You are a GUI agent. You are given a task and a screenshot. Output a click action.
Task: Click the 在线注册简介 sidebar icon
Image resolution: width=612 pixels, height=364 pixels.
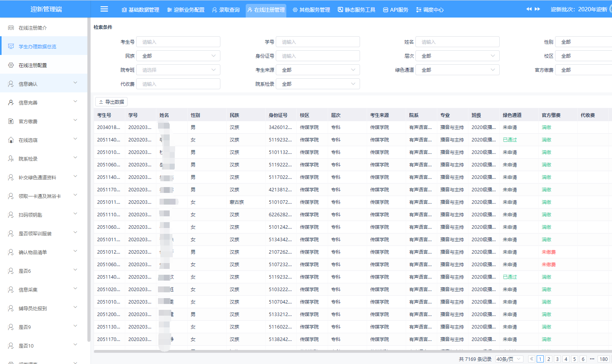coord(11,28)
